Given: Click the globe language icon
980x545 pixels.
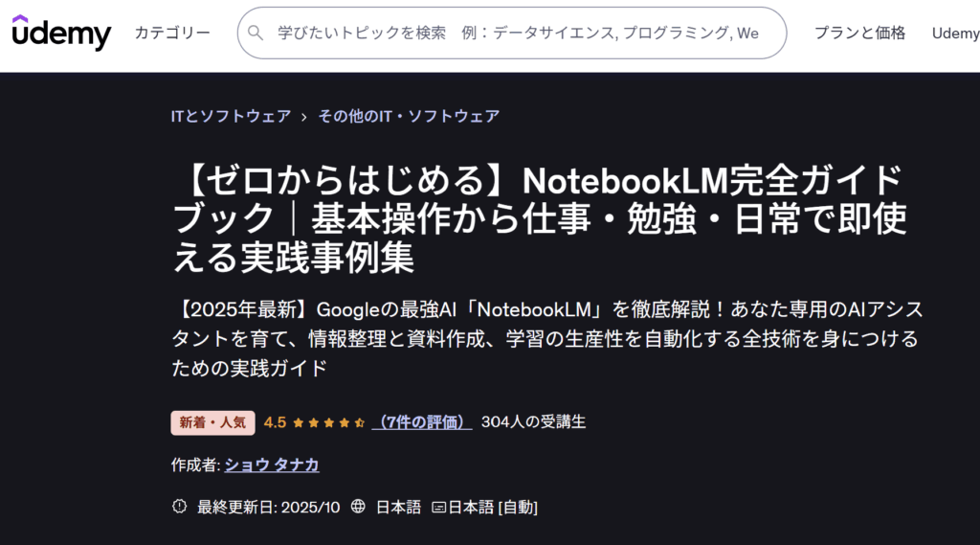Looking at the screenshot, I should point(358,506).
